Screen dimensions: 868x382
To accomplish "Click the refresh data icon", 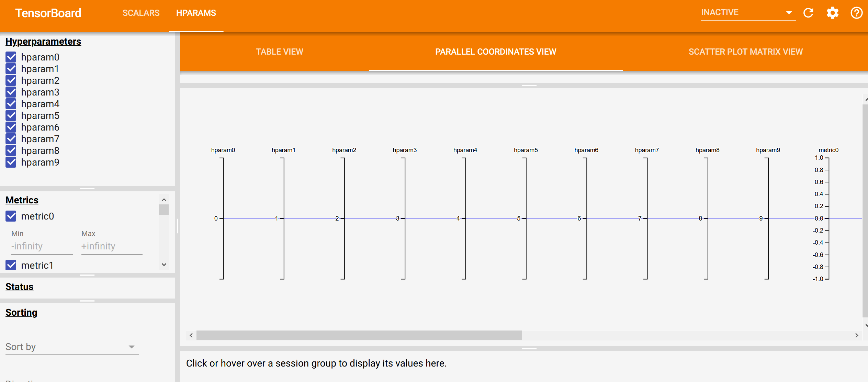I will click(809, 13).
